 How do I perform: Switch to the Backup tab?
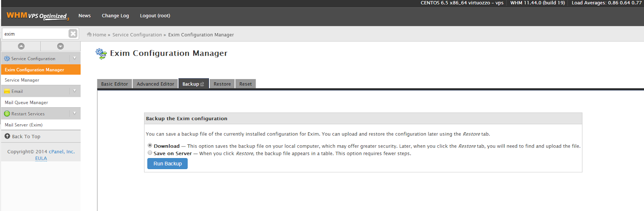[x=194, y=84]
